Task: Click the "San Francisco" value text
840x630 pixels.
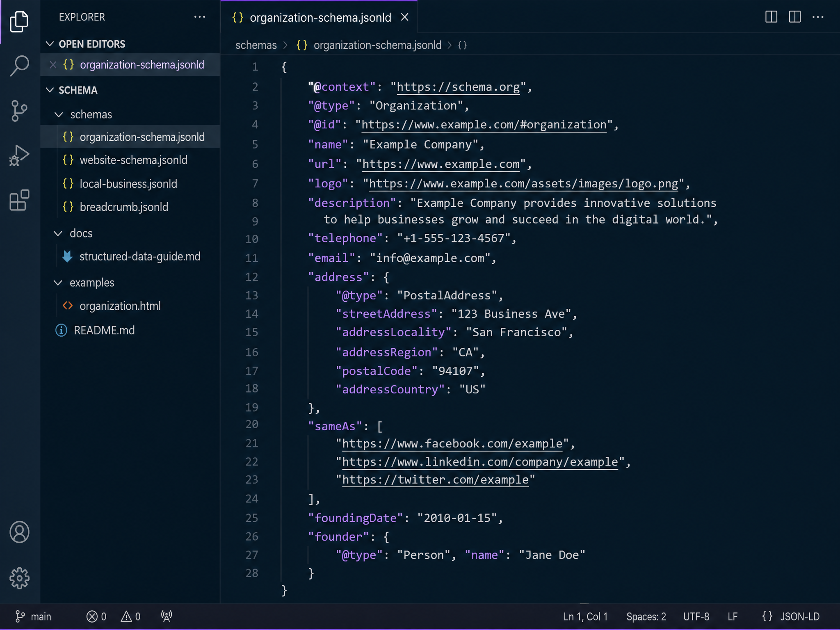Action: point(517,332)
